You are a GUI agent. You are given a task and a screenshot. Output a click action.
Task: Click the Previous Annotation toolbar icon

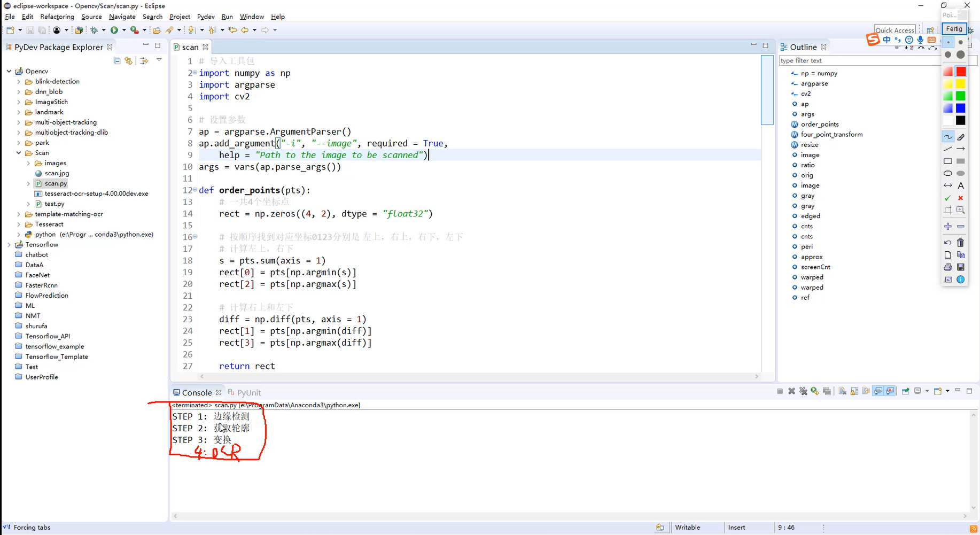tap(212, 30)
